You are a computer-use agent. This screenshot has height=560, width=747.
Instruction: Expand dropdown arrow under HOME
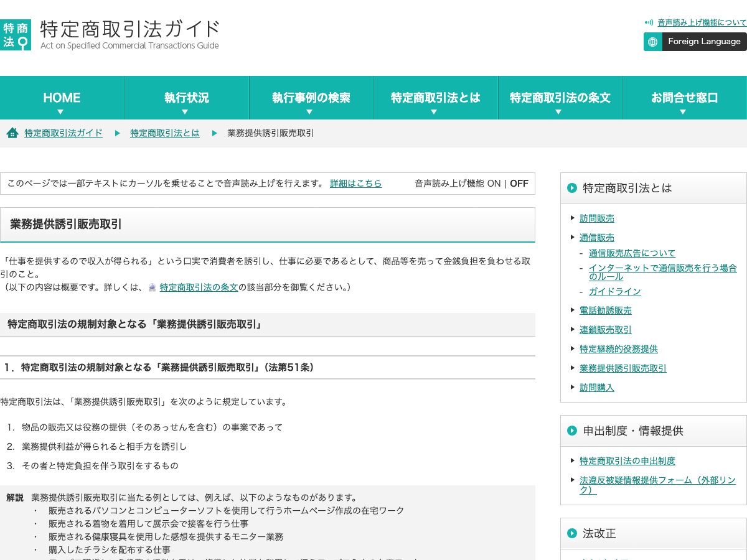click(60, 112)
